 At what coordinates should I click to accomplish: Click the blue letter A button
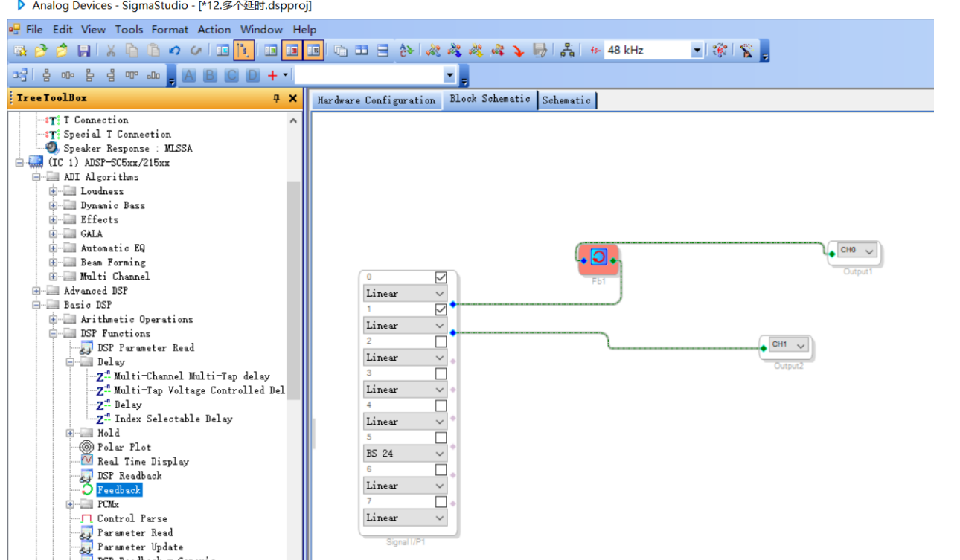tap(189, 75)
